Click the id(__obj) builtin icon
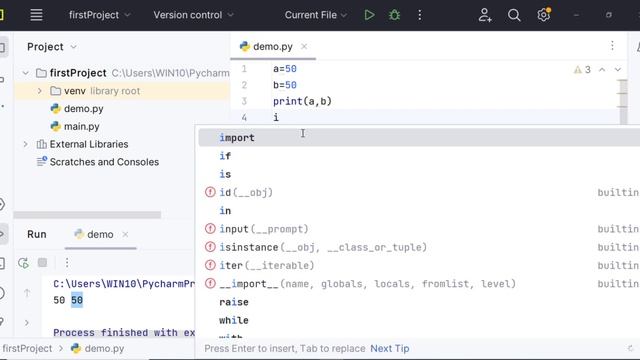This screenshot has height=360, width=640. [210, 192]
